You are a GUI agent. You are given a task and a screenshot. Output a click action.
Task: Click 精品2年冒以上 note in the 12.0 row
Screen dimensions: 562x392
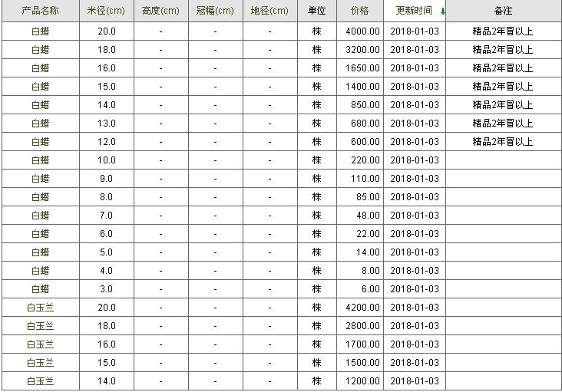pos(502,142)
